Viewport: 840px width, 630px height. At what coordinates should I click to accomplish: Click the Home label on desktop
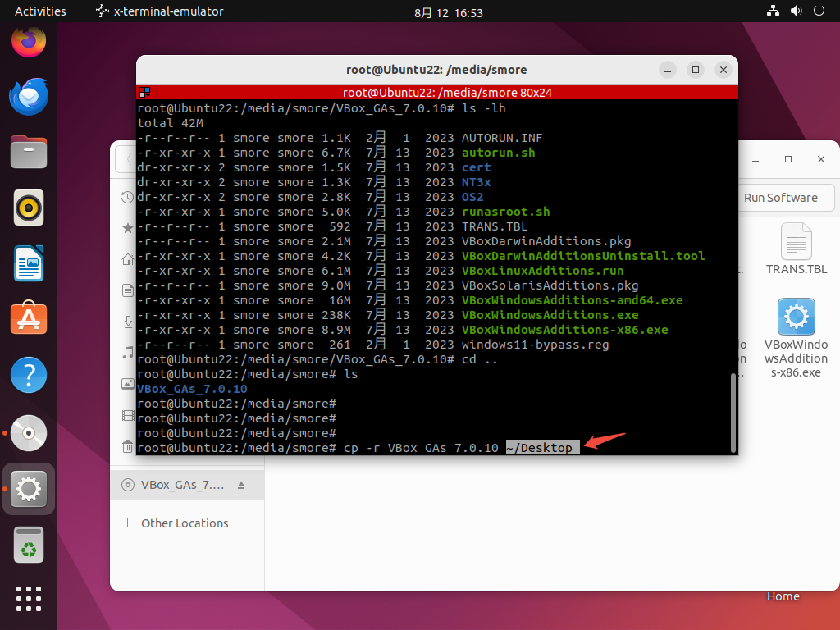[783, 596]
